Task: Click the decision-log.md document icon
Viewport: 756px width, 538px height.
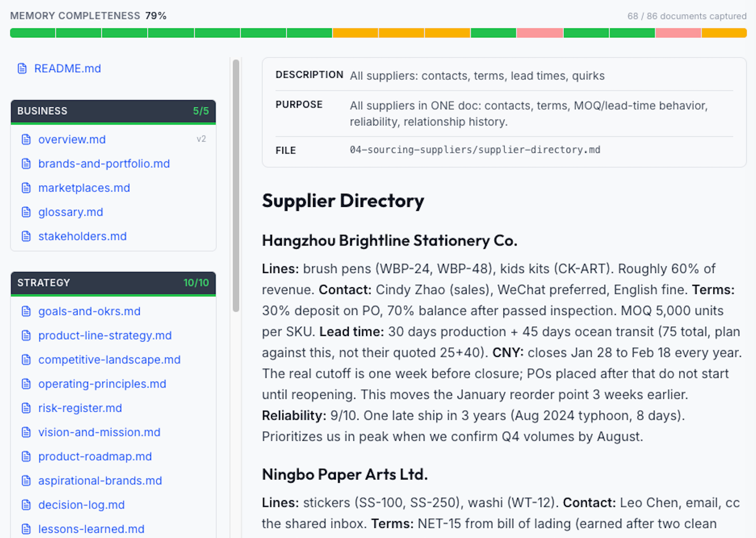Action: (26, 505)
